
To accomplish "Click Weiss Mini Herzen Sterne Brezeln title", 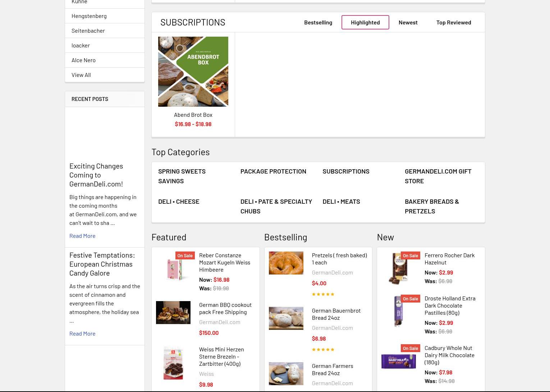I will click(x=221, y=356).
